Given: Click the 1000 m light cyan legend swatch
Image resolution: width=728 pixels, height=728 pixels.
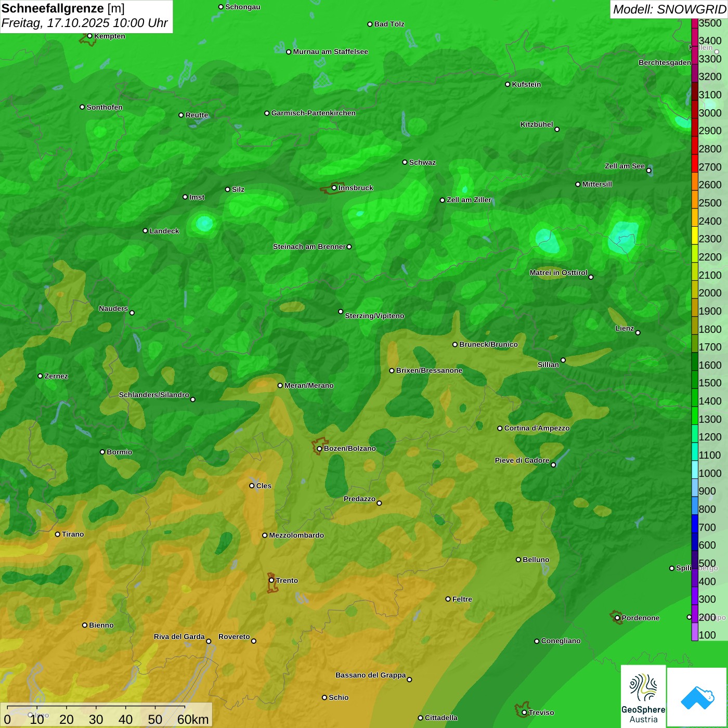Looking at the screenshot, I should click(x=694, y=470).
